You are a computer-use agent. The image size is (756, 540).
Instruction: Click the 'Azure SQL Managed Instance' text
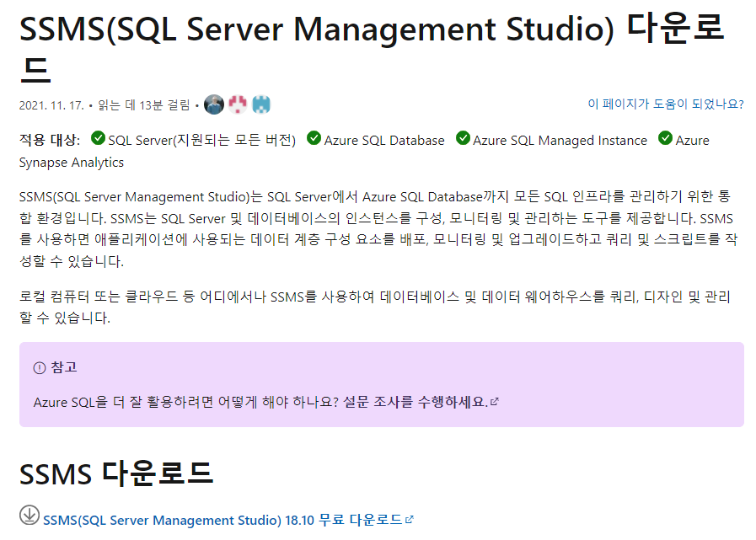point(560,141)
